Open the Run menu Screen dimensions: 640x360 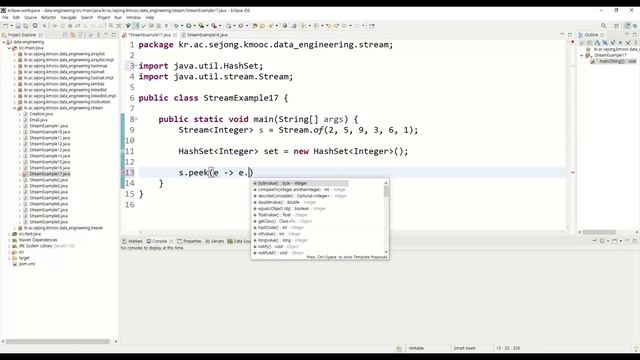coord(118,18)
